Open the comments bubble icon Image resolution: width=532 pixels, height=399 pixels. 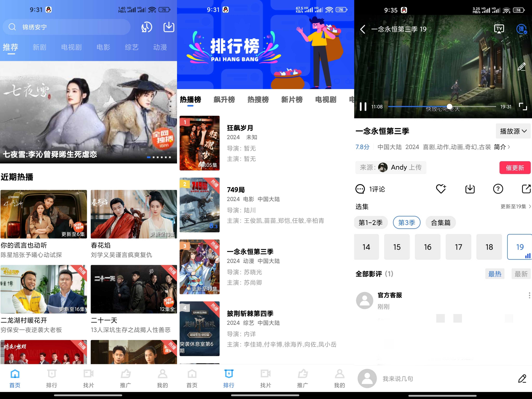(x=360, y=189)
